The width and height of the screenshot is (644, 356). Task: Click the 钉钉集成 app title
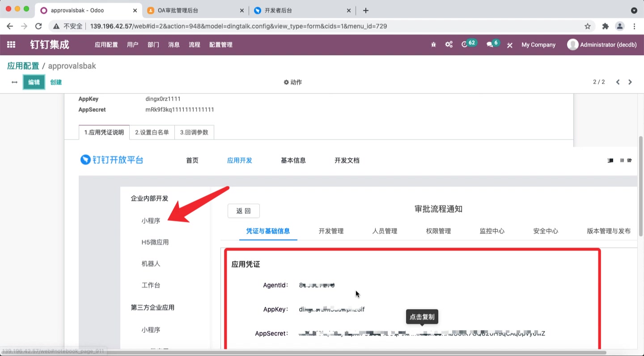coord(50,45)
